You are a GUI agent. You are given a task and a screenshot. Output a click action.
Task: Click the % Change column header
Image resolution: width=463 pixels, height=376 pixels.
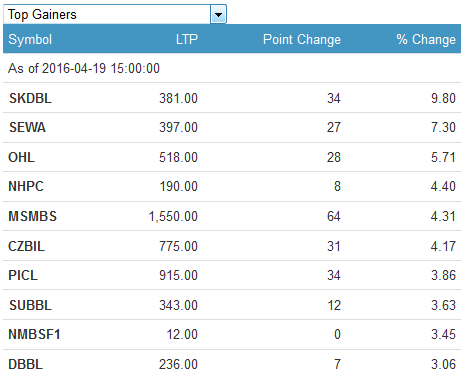[x=426, y=39]
